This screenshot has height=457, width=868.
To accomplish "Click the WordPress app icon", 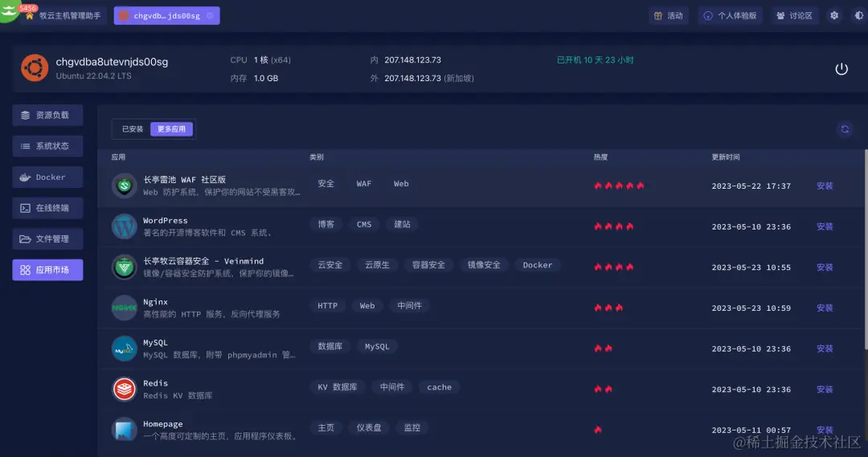I will [x=124, y=226].
